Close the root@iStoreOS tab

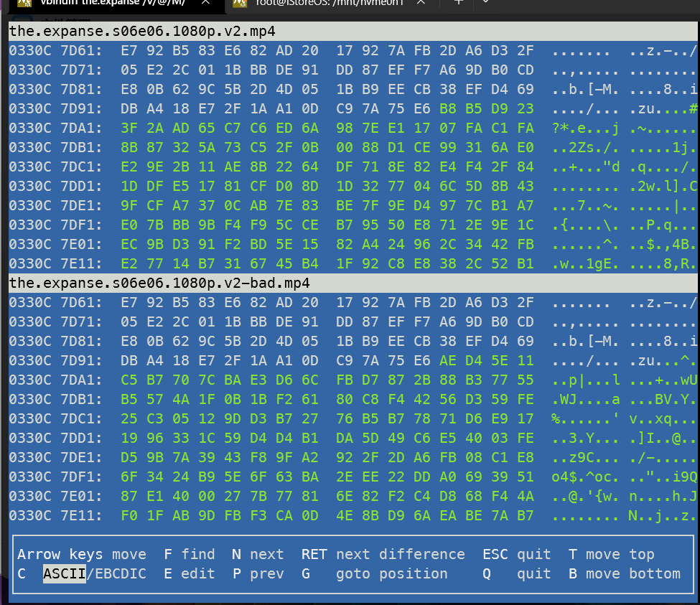point(421,2)
